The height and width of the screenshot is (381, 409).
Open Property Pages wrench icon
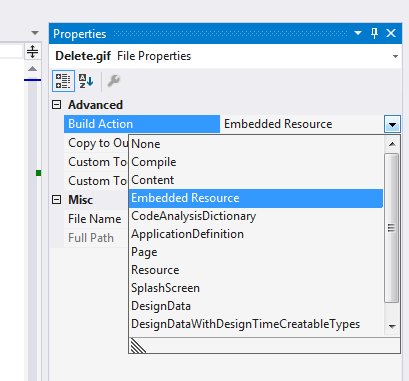pyautogui.click(x=114, y=81)
